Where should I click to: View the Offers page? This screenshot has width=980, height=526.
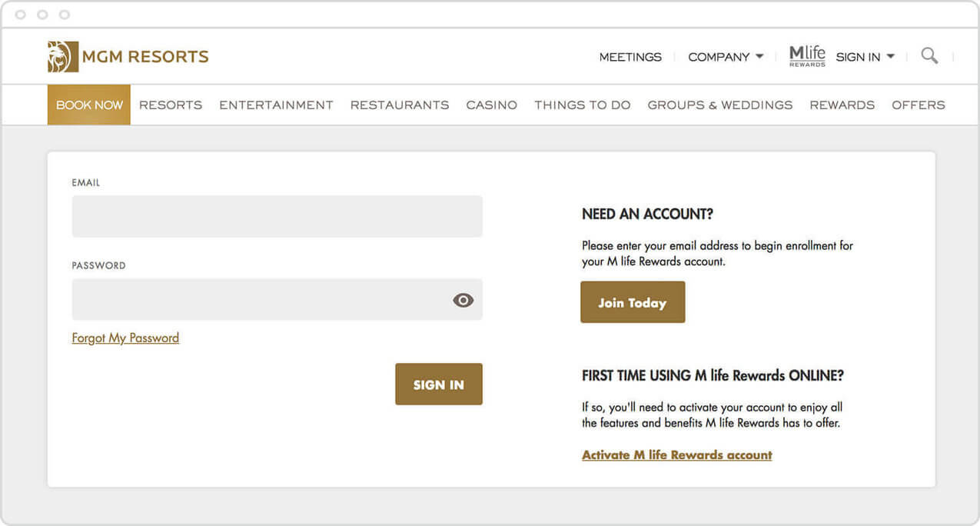[x=918, y=105]
